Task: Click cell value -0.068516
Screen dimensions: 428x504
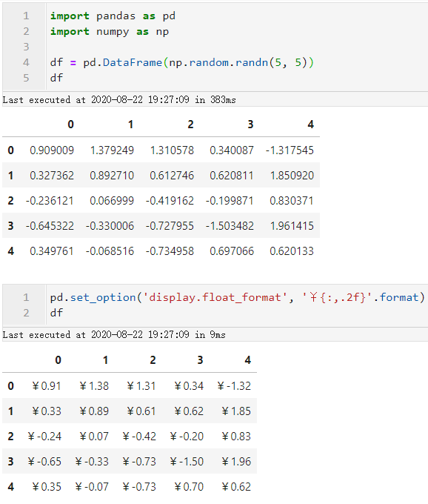Action: (x=110, y=251)
